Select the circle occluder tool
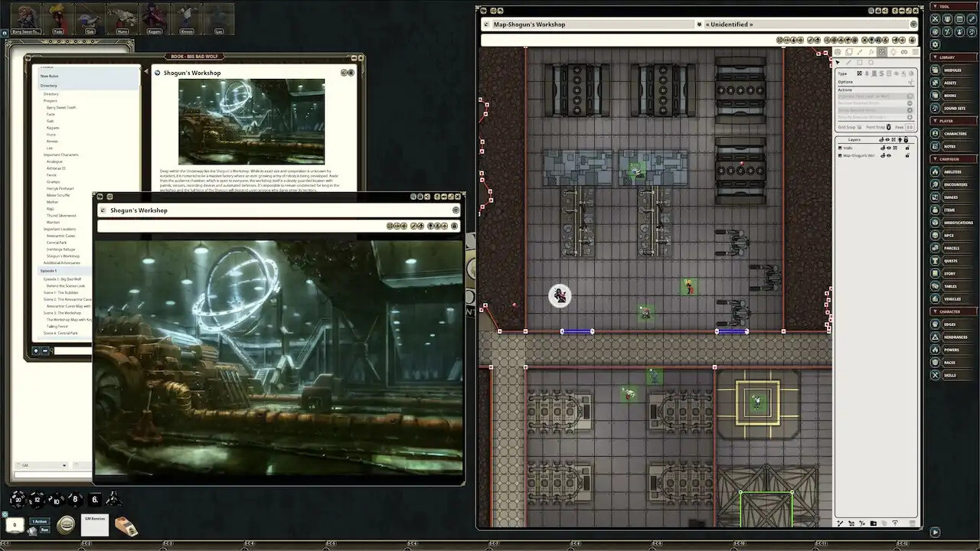The height and width of the screenshot is (551, 980). [x=871, y=62]
